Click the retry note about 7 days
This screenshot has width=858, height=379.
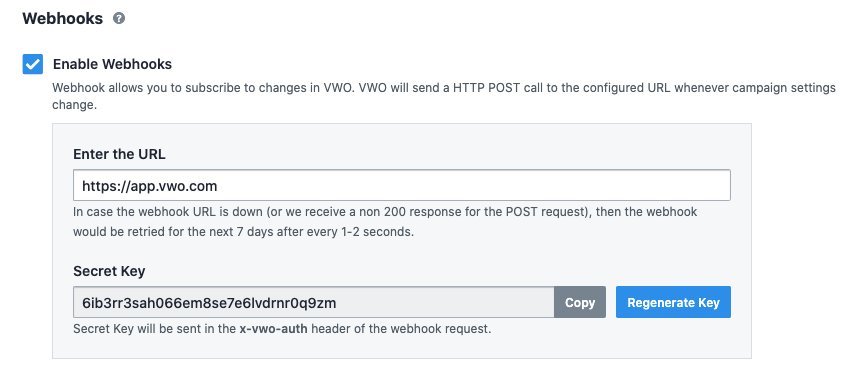click(x=385, y=221)
